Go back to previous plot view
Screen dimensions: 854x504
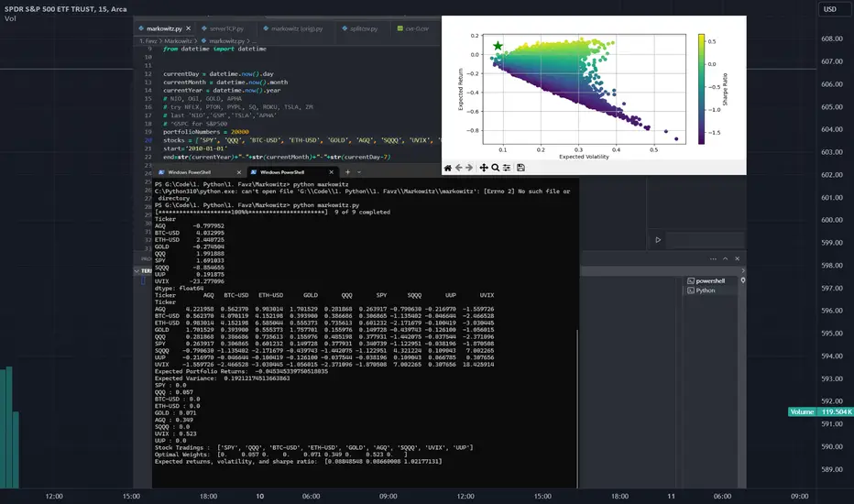point(458,168)
